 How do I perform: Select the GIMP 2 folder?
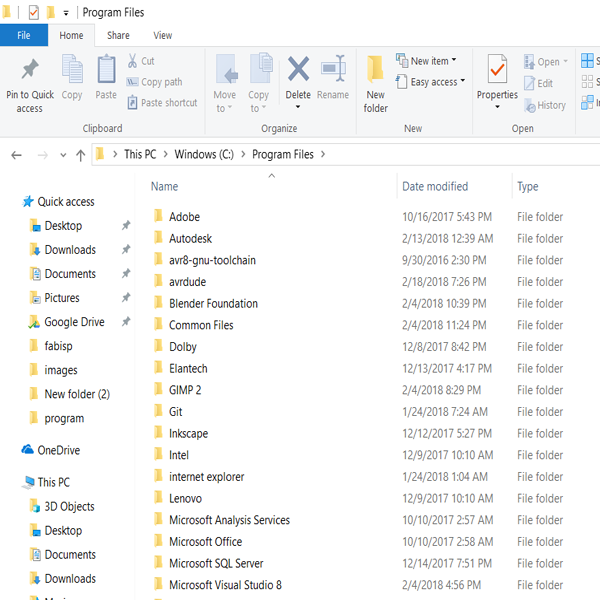click(x=185, y=390)
